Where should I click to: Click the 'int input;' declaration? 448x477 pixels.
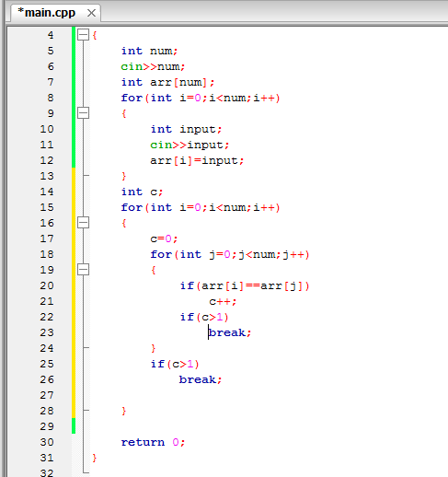coord(186,129)
